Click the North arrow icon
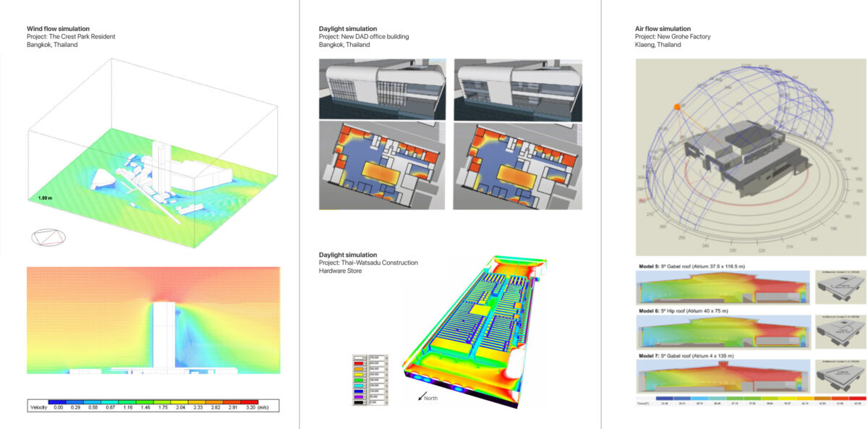868x429 pixels. click(422, 397)
